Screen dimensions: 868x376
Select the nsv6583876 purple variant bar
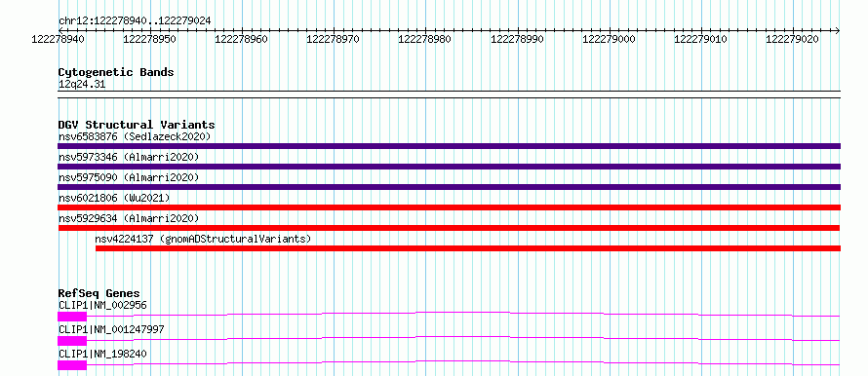[x=449, y=146]
